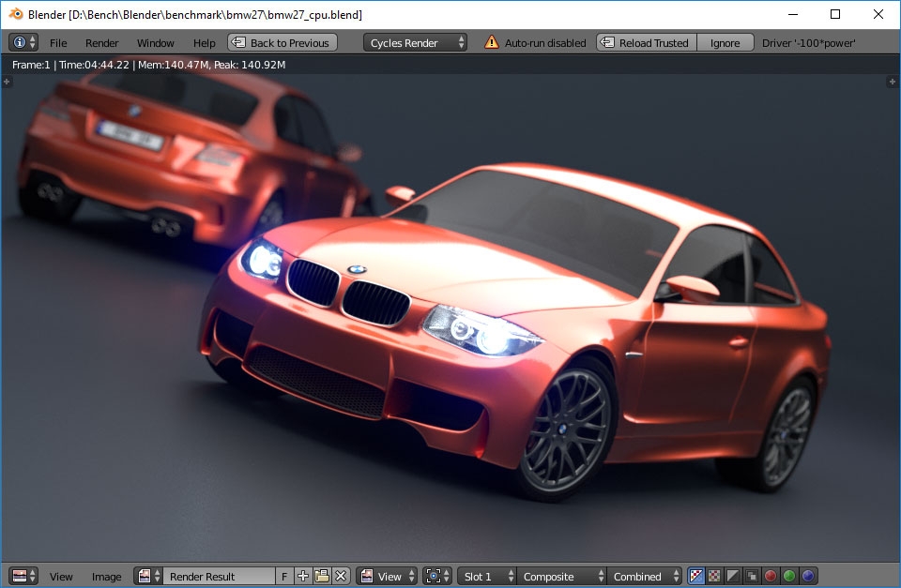Click the Frame:1 Time:04:44.22 status text
Image resolution: width=901 pixels, height=588 pixels.
tap(149, 65)
